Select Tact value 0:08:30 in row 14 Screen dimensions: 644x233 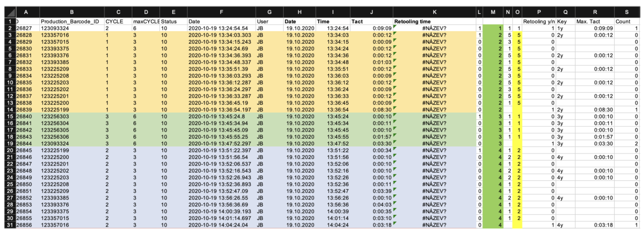click(382, 110)
